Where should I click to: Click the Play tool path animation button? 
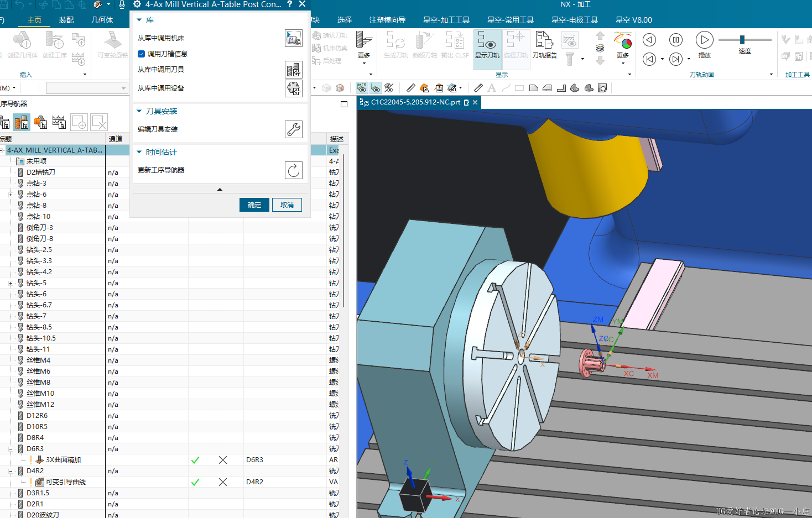704,40
